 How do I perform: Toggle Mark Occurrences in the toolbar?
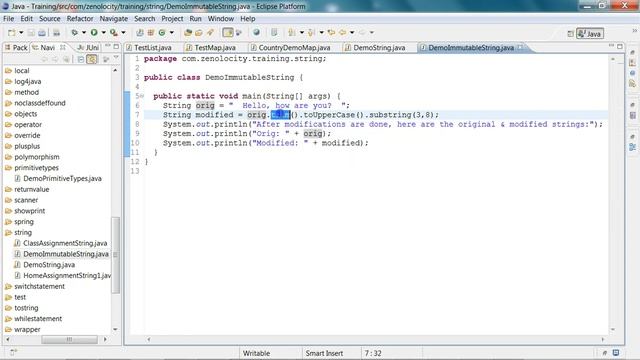(228, 33)
